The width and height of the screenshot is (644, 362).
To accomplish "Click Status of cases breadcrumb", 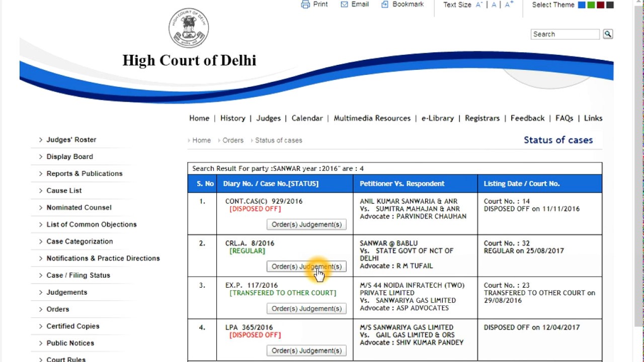I will 278,140.
